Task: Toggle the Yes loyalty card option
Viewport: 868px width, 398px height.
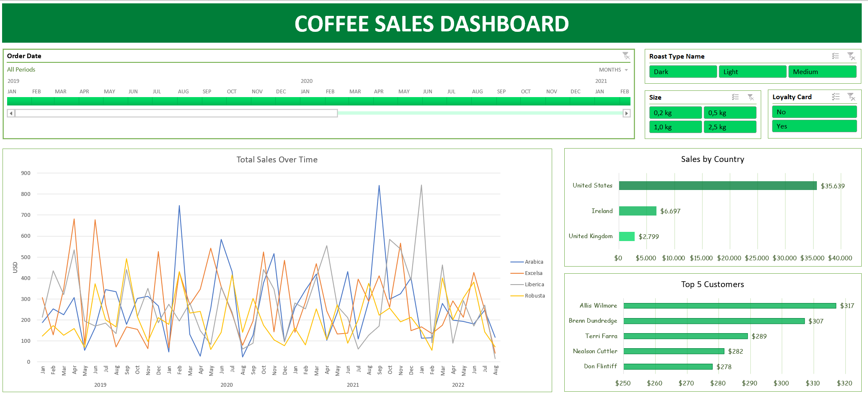Action: [814, 126]
